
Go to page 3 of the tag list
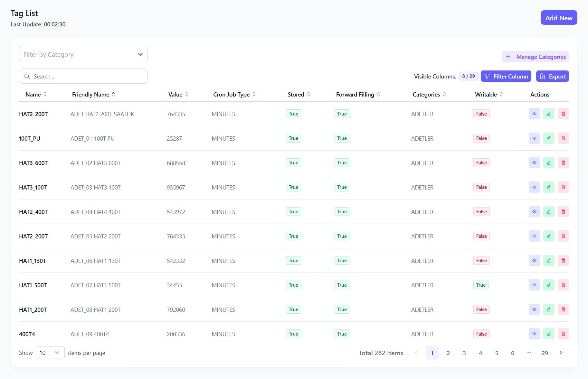[x=464, y=353]
